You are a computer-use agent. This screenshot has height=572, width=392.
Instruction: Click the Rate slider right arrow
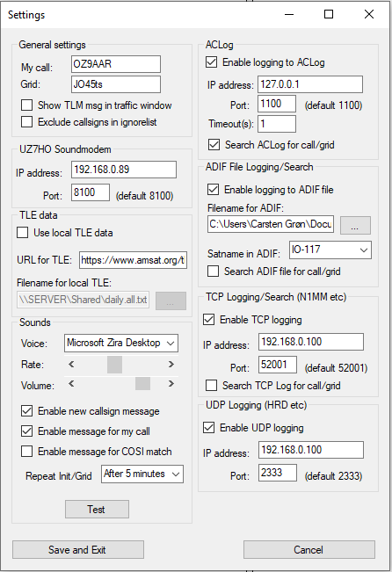click(x=171, y=364)
